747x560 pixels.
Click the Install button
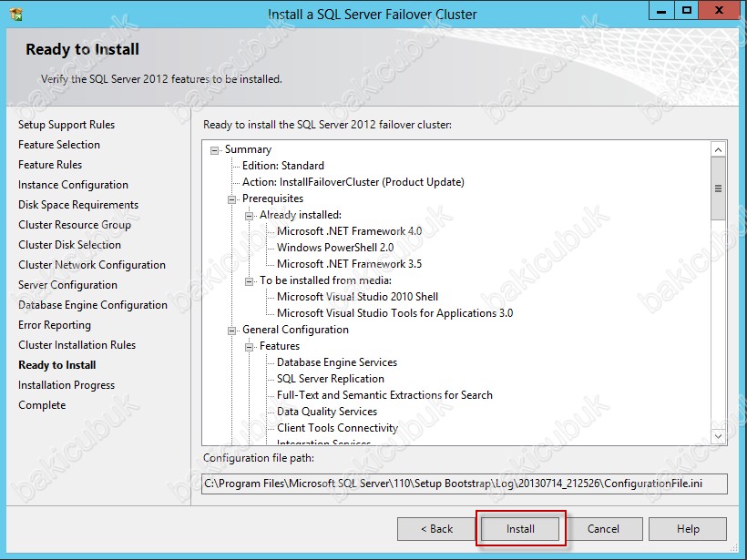click(520, 528)
